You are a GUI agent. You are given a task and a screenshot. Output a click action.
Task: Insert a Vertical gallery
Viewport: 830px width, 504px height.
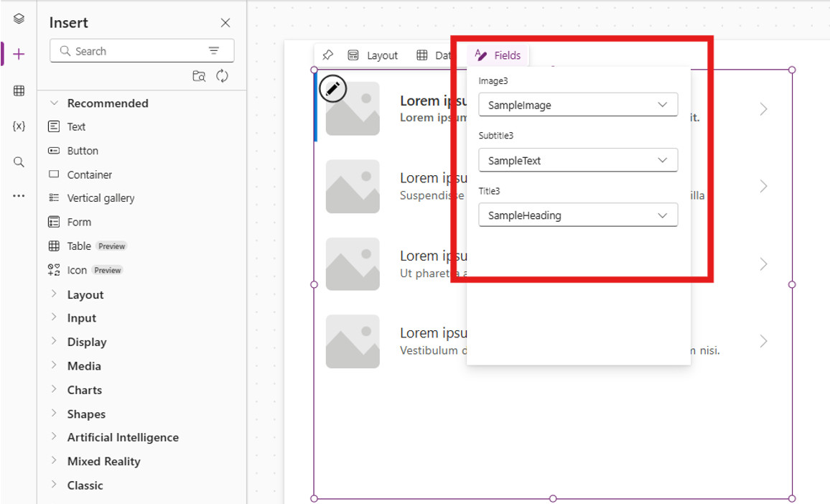point(101,197)
